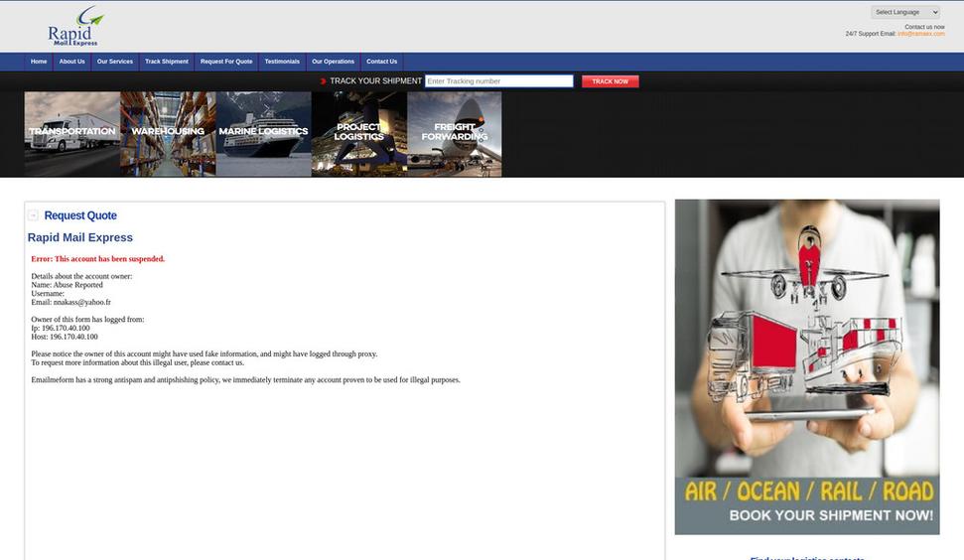Focus the Enter Tracking number field
Image resolution: width=964 pixels, height=560 pixels.
499,81
